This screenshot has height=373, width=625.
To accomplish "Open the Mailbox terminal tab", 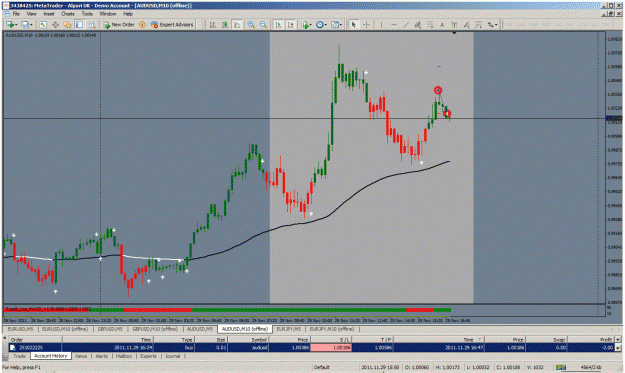I will [x=124, y=356].
